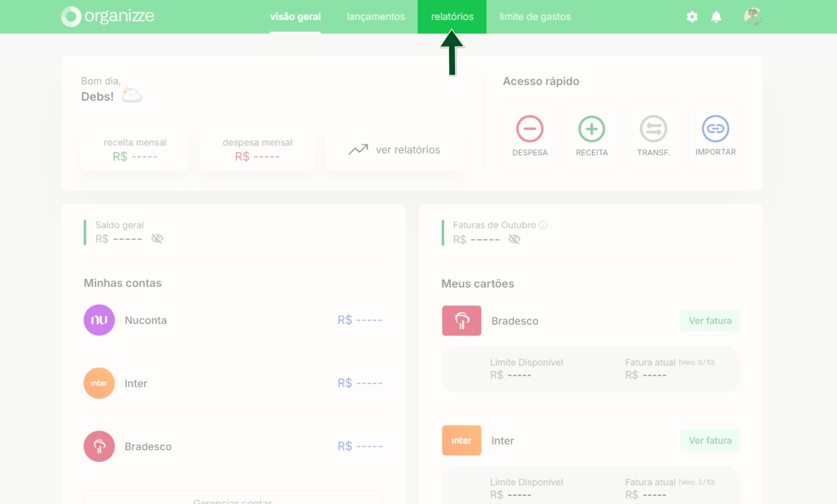
Task: Toggle Faturas de Outubro visibility eye
Action: click(x=514, y=239)
